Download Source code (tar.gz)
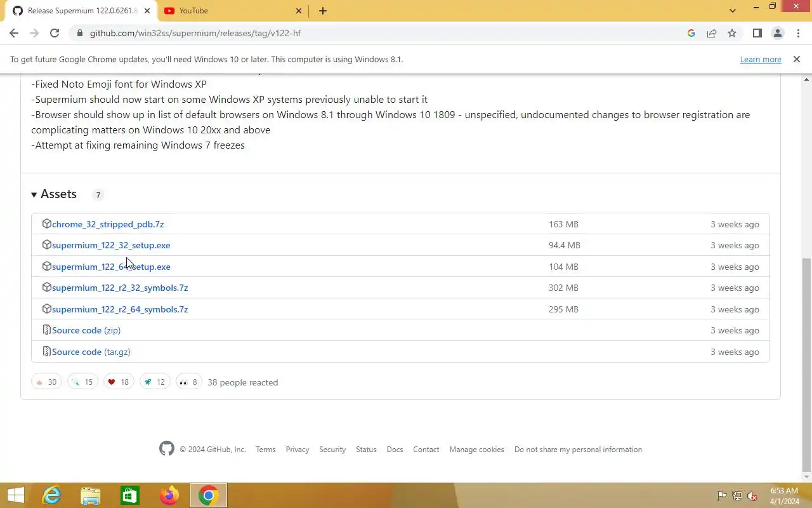The width and height of the screenshot is (812, 508). (x=91, y=352)
